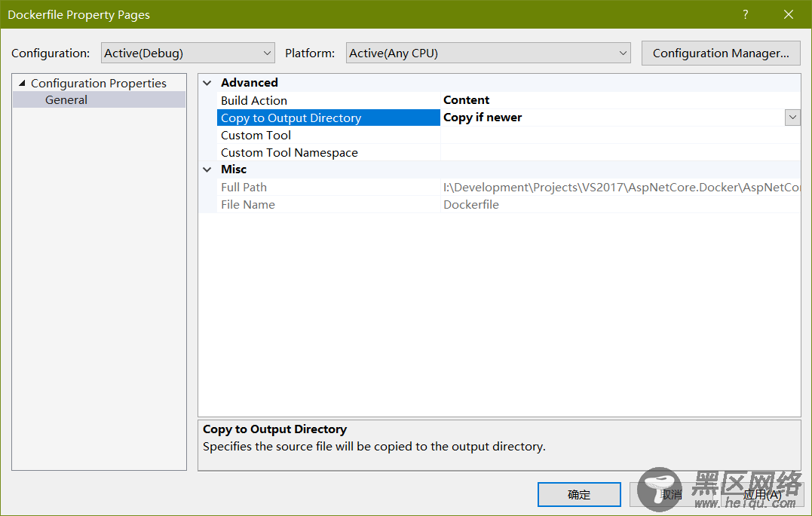The width and height of the screenshot is (812, 516).
Task: Click the Full Path value text
Action: click(620, 187)
